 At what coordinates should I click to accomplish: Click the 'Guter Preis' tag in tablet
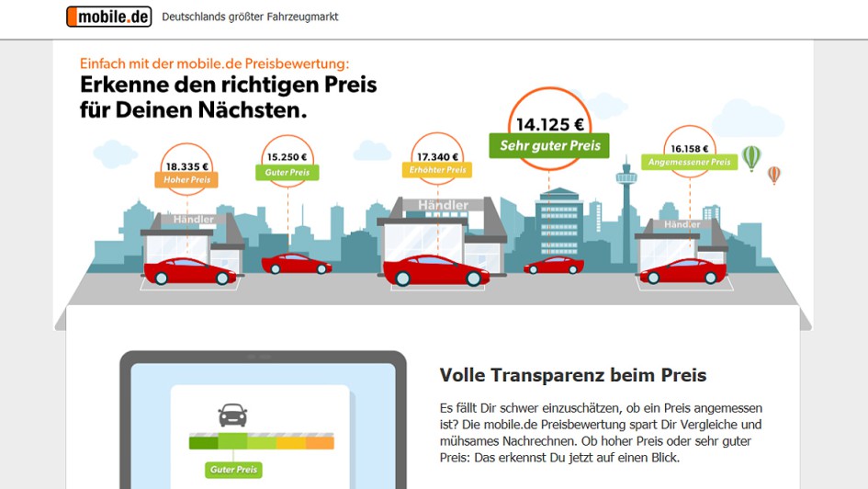click(x=233, y=470)
